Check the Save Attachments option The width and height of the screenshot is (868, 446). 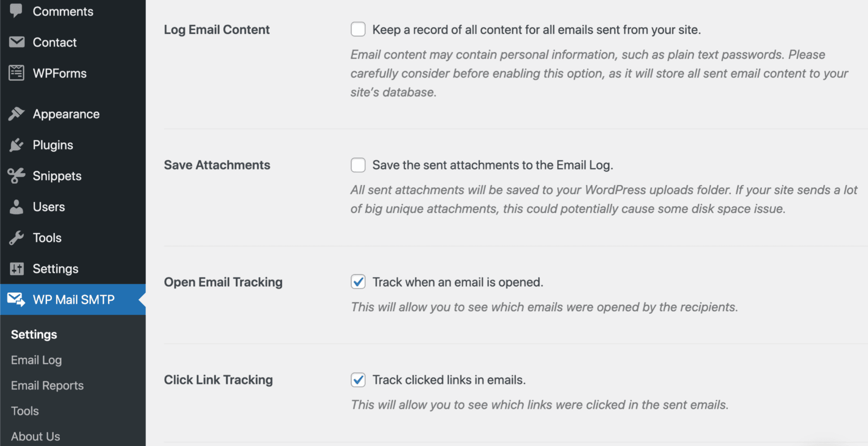[x=358, y=165]
